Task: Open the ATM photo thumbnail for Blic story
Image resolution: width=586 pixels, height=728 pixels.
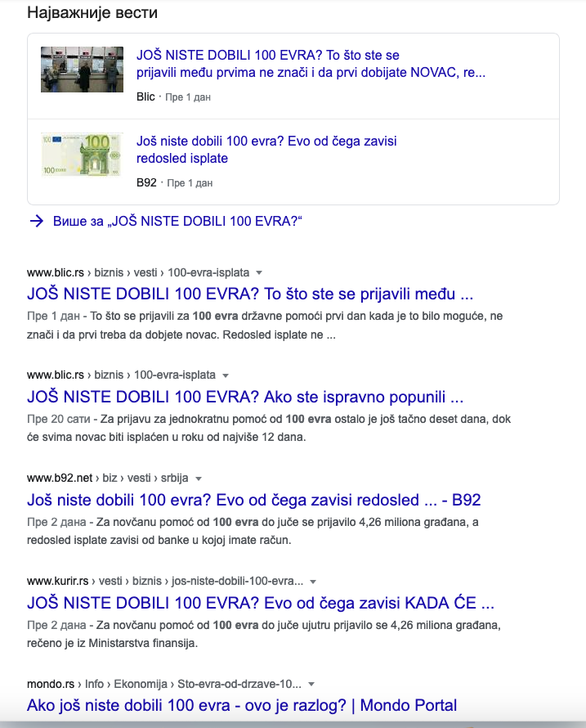Action: click(x=82, y=70)
